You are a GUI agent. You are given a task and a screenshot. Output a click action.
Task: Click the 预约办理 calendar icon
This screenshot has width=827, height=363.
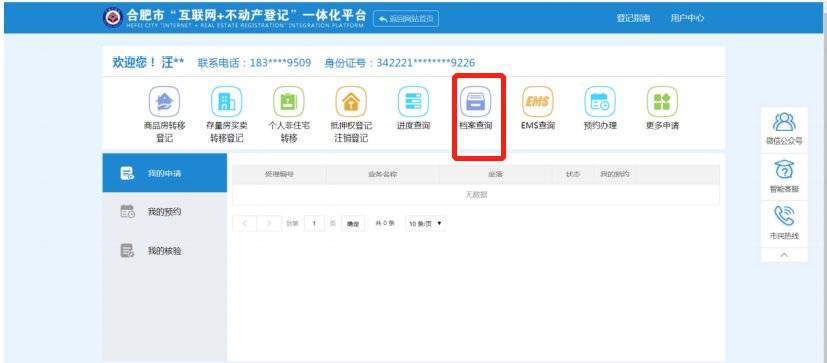tap(600, 101)
